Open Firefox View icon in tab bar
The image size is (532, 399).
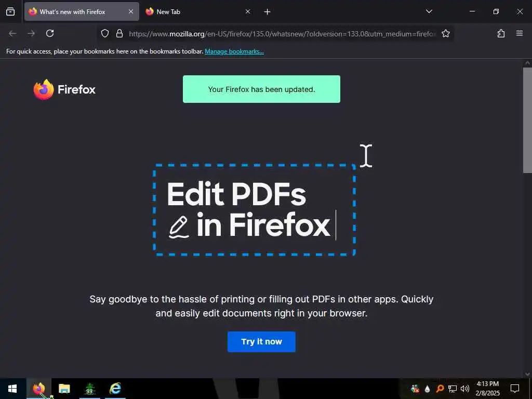10,11
